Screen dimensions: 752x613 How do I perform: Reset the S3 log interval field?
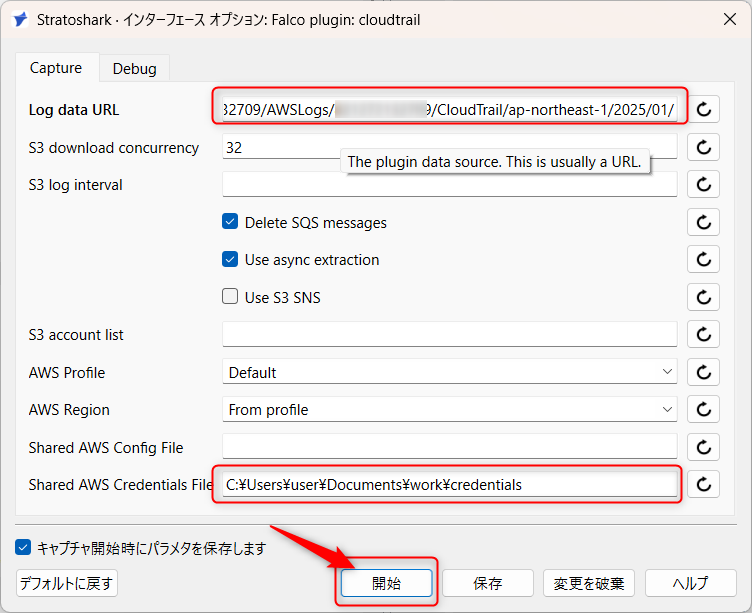pos(703,184)
